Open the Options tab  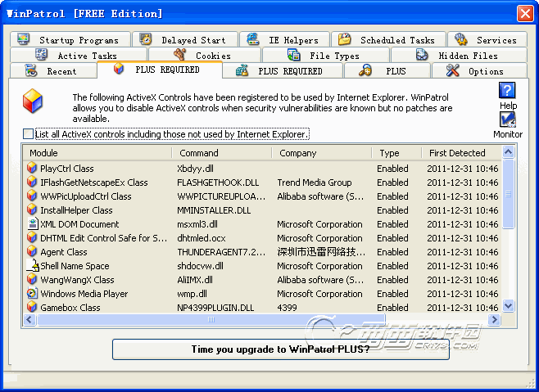pos(479,70)
